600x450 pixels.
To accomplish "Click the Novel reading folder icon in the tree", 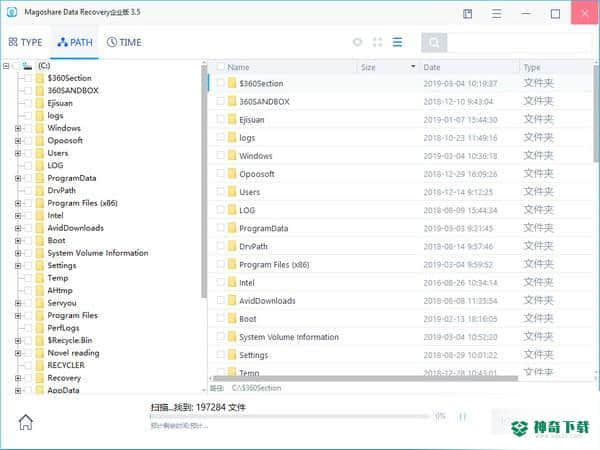I will 40,353.
